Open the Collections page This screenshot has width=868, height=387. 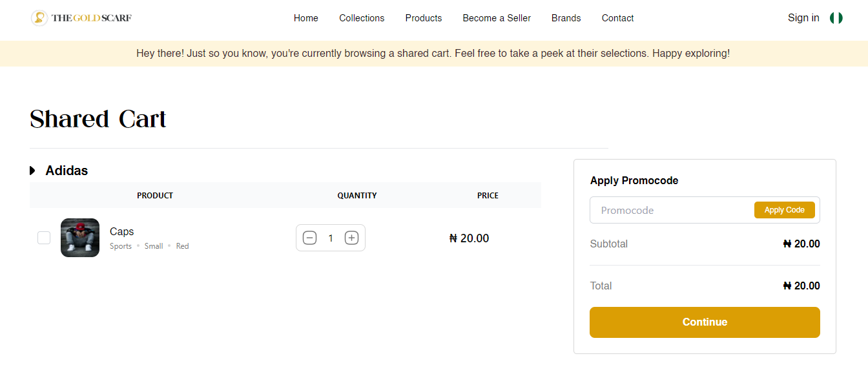(362, 18)
